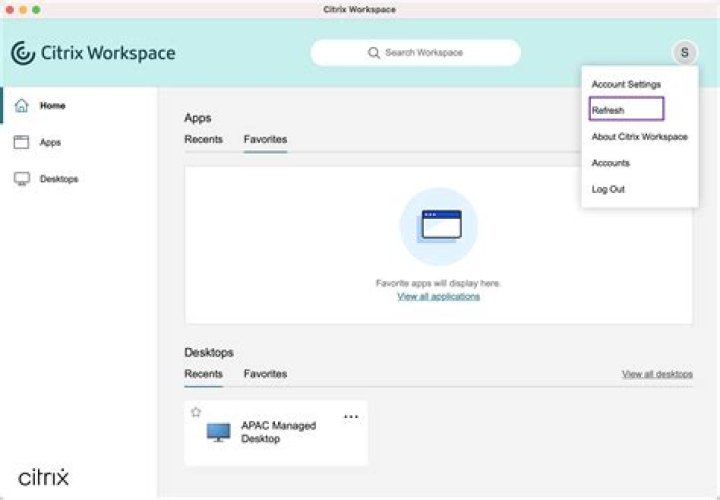
Task: Open the S user avatar menu
Action: (x=685, y=53)
